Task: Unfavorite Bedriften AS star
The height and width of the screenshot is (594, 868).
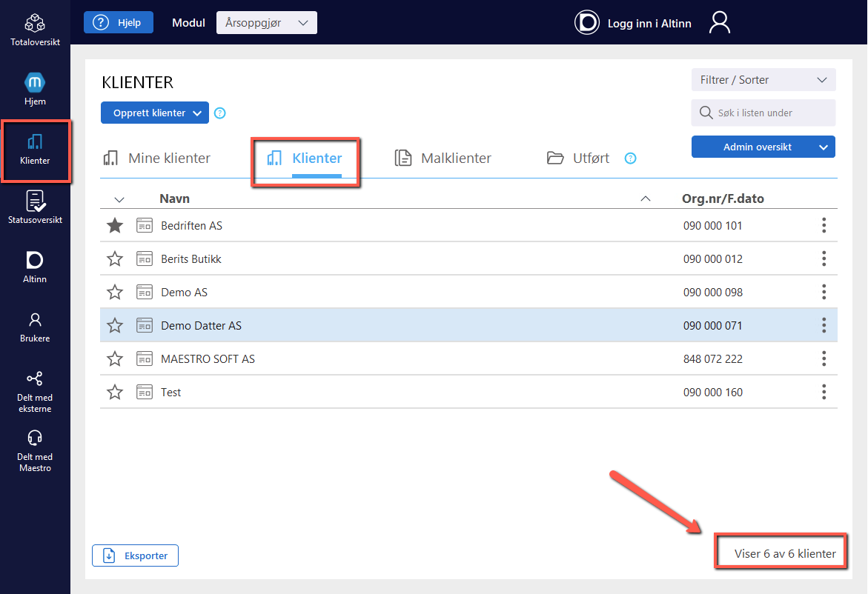Action: point(115,225)
